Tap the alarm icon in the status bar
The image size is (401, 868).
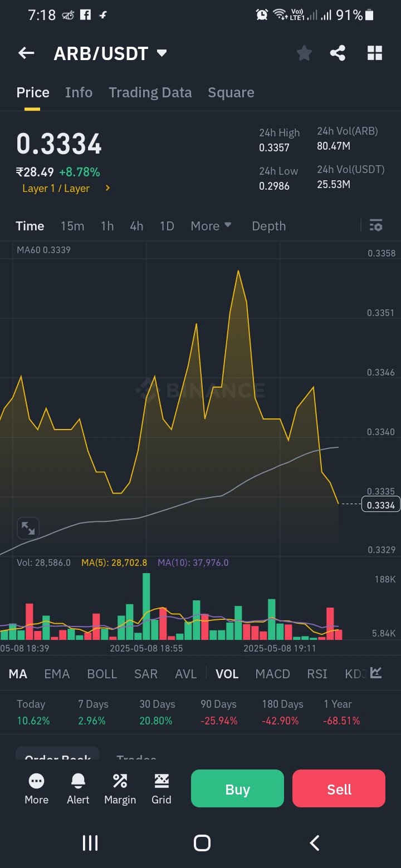(262, 15)
